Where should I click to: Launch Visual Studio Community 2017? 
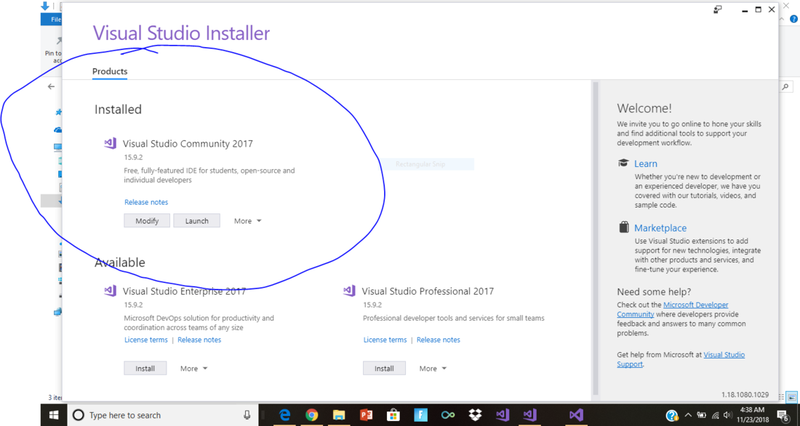[197, 221]
